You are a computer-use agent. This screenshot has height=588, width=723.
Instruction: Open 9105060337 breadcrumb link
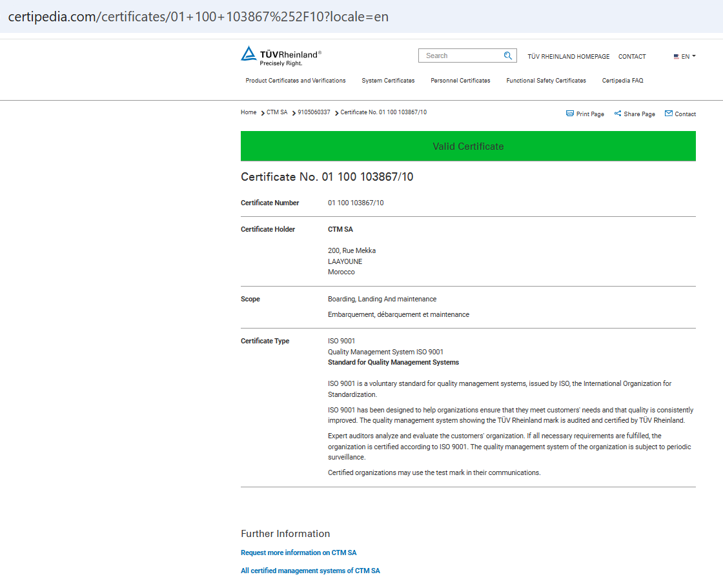click(x=314, y=112)
